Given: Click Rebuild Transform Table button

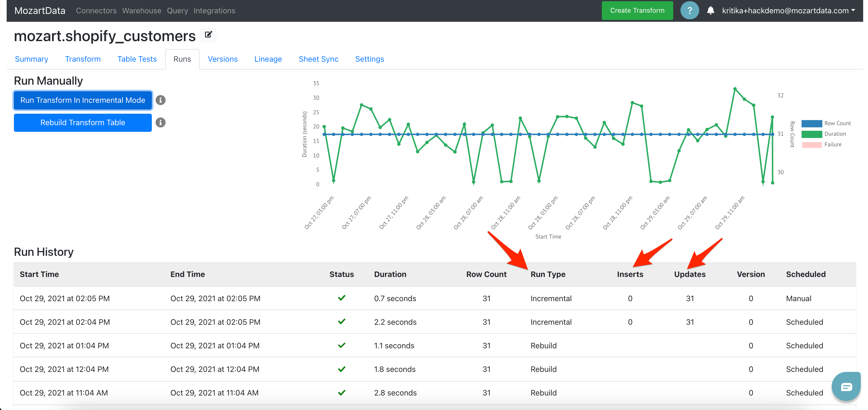Looking at the screenshot, I should (x=83, y=122).
